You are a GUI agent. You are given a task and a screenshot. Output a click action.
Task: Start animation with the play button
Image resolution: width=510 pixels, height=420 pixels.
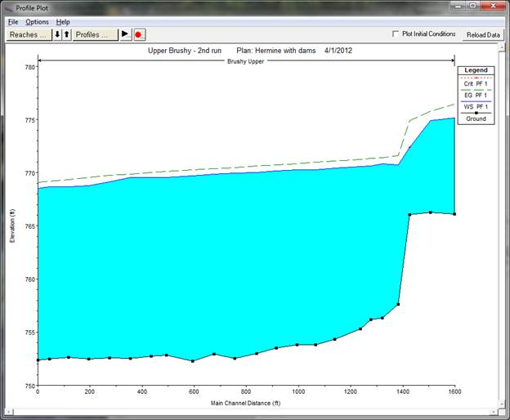(125, 34)
